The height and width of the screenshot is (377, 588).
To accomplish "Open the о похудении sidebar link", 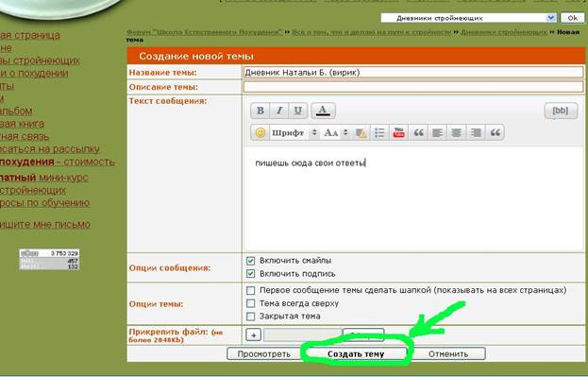I will click(x=34, y=73).
